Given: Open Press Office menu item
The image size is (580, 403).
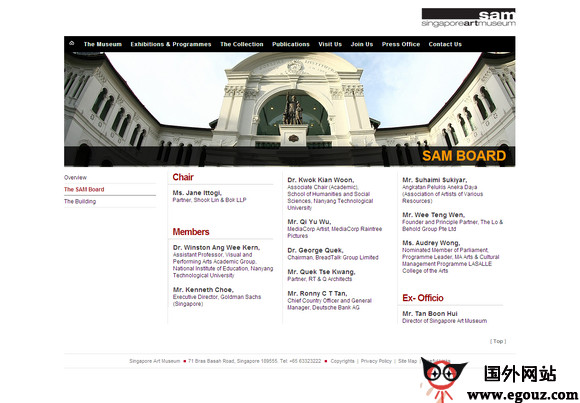Looking at the screenshot, I should [401, 44].
